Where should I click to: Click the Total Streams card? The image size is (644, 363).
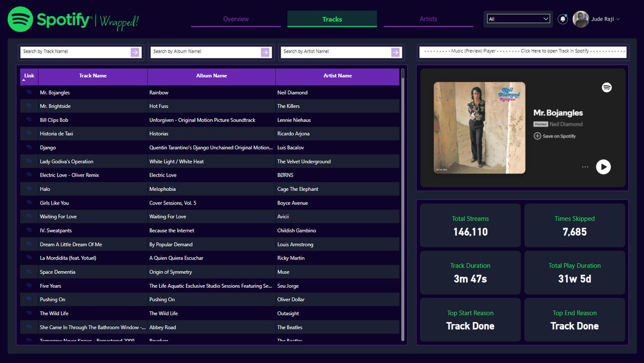[x=470, y=226]
